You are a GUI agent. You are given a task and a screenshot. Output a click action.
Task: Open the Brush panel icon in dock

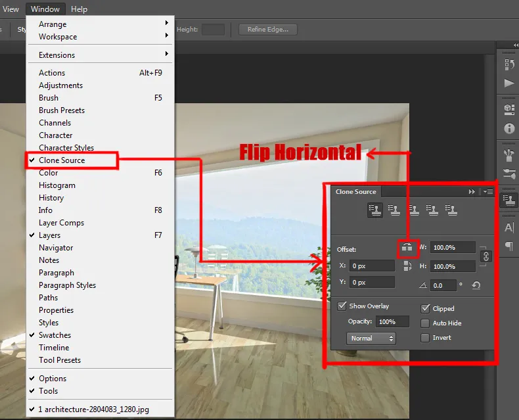509,155
